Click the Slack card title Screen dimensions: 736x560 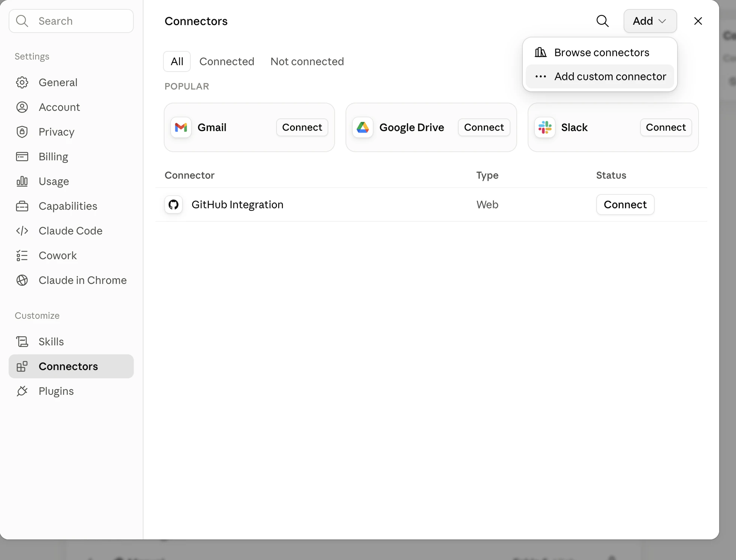tap(574, 127)
